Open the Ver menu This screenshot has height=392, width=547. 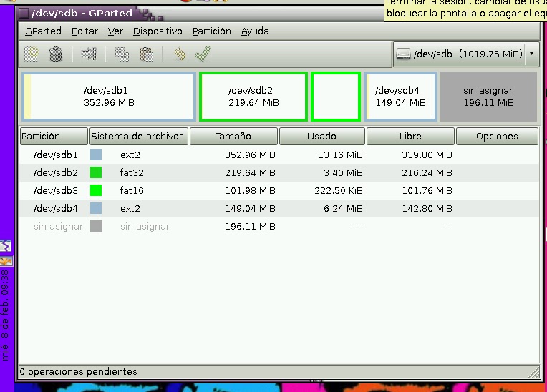coord(115,31)
